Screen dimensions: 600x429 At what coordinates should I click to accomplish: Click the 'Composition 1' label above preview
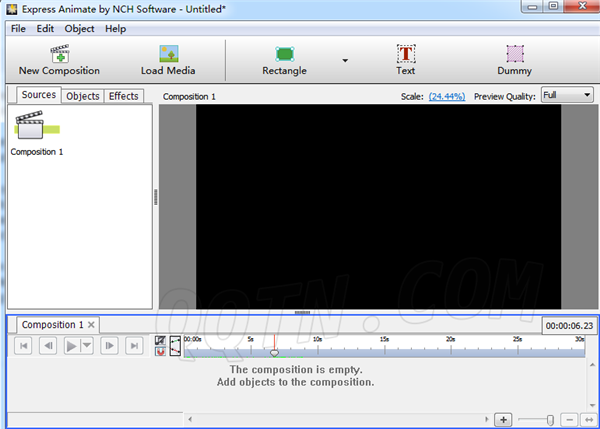tap(189, 96)
